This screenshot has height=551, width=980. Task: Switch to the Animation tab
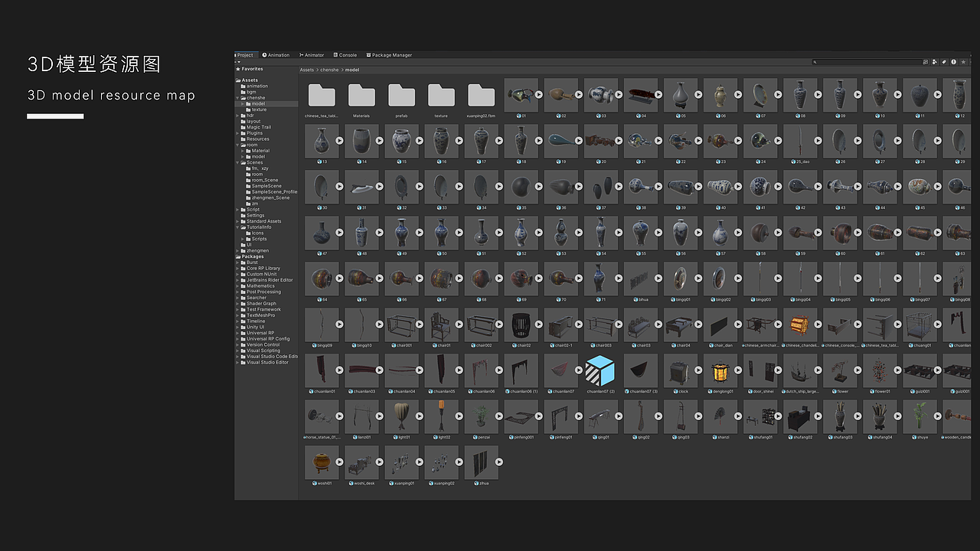pos(276,55)
